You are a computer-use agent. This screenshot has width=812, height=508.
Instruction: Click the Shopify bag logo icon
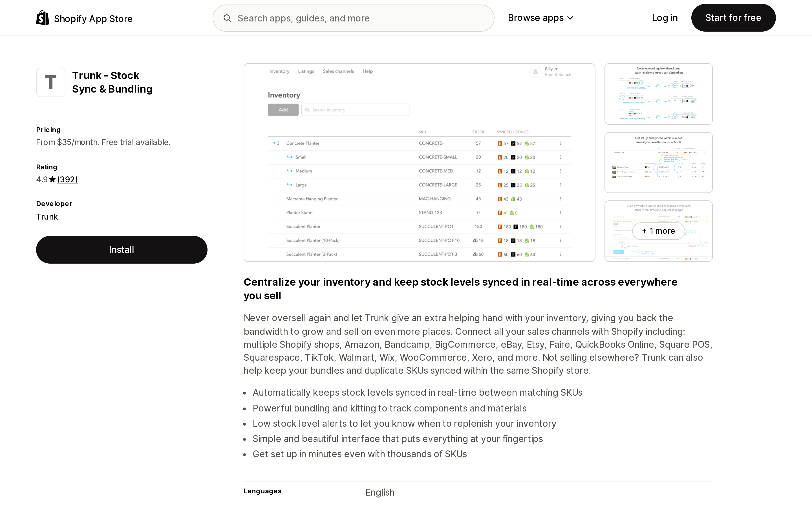43,18
